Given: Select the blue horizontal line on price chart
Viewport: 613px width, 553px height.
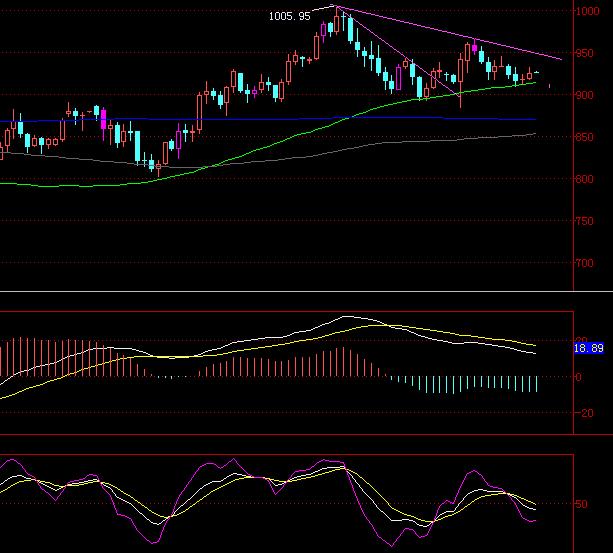Looking at the screenshot, I should click(x=268, y=119).
